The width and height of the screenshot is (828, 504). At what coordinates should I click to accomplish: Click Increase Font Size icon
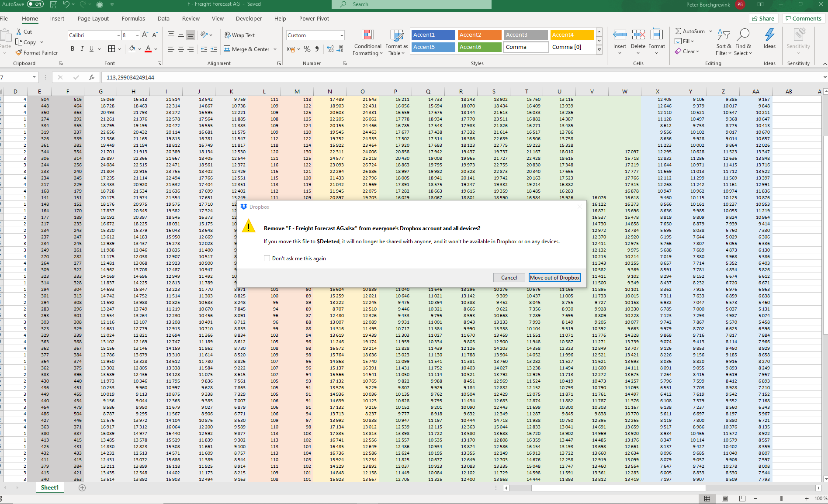146,35
